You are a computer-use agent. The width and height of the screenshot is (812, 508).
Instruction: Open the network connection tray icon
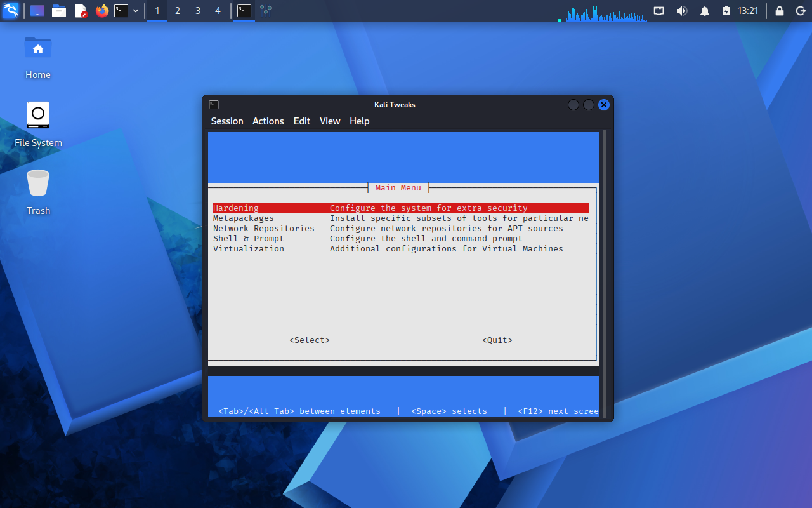pos(659,11)
